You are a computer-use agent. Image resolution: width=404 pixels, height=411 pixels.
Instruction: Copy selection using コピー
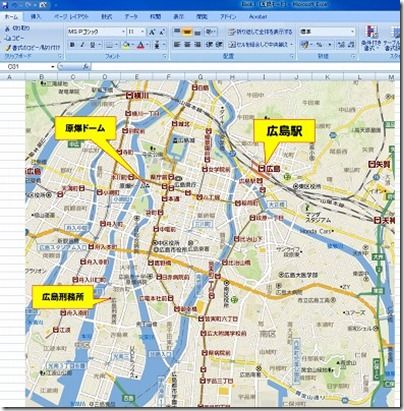pos(14,38)
